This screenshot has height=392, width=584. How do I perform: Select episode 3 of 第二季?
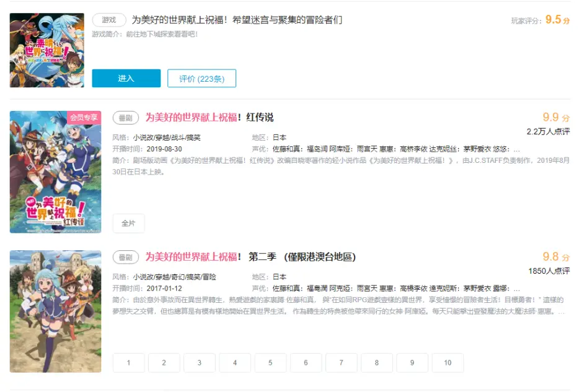[199, 363]
